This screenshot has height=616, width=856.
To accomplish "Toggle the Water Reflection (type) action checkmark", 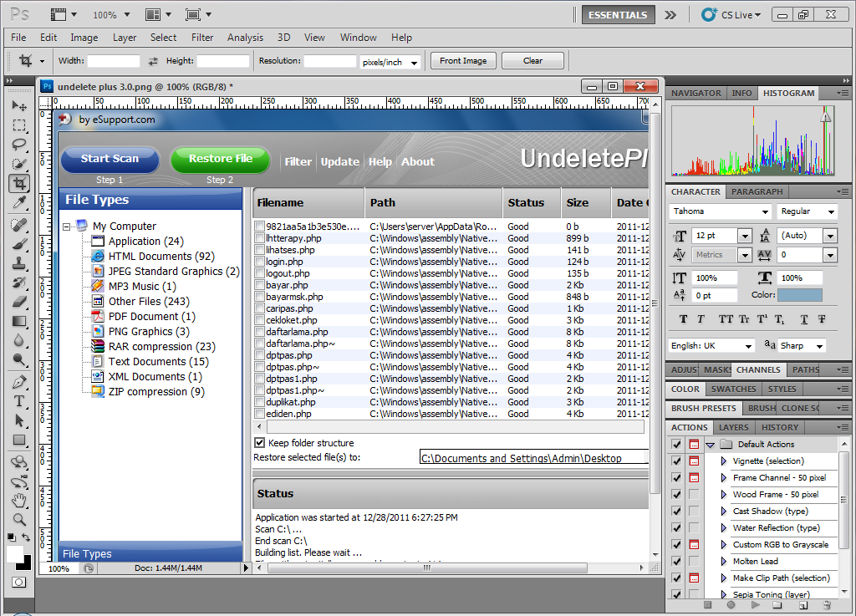I will tap(677, 527).
